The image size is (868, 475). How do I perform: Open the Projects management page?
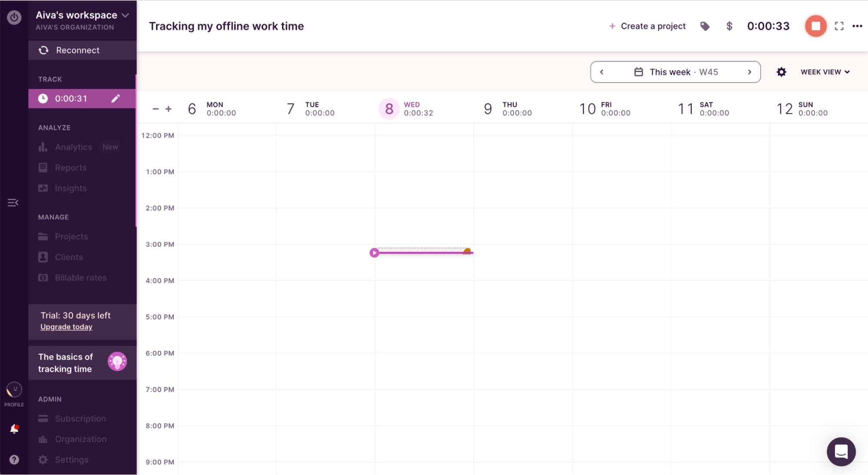click(71, 236)
